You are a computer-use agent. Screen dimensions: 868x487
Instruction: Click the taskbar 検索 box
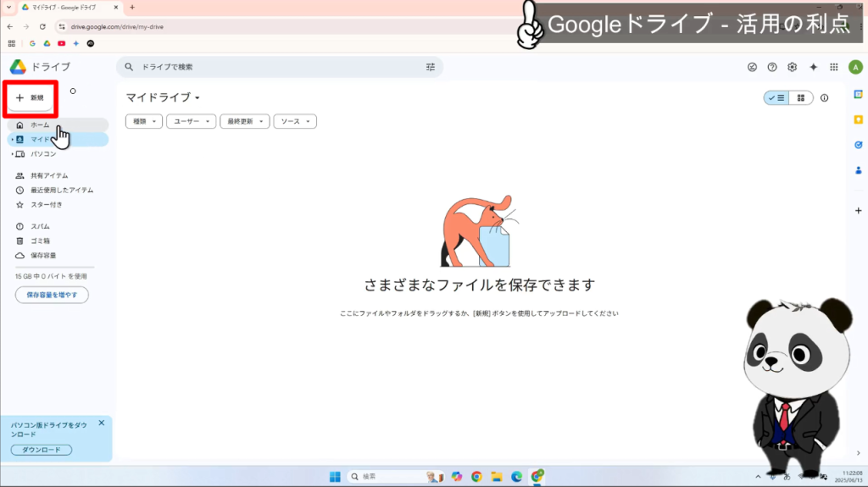(x=396, y=477)
